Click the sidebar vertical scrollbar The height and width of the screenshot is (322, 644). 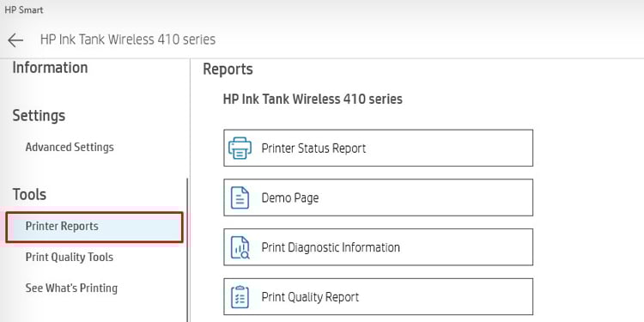point(188,250)
